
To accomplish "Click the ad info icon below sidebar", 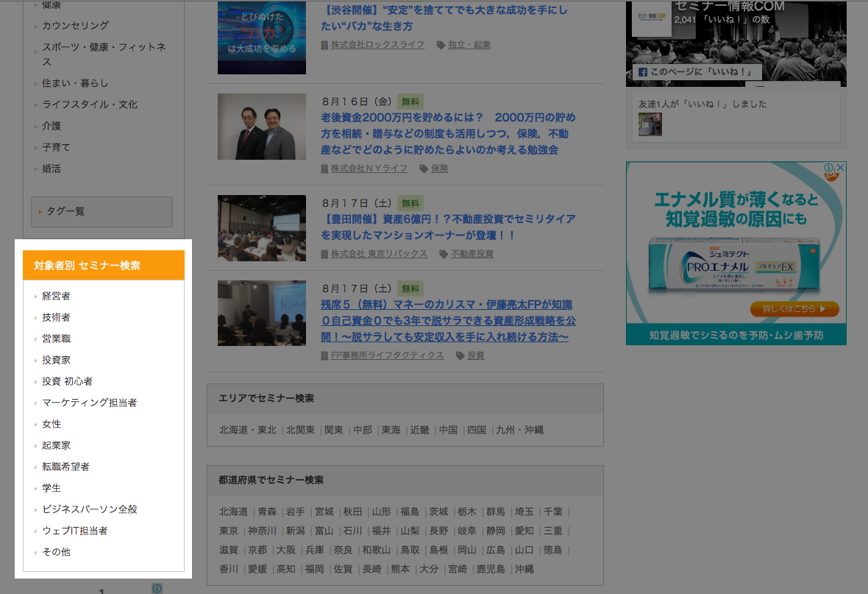I will pyautogui.click(x=157, y=588).
